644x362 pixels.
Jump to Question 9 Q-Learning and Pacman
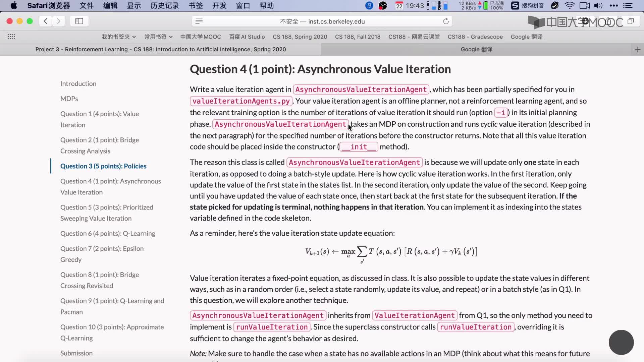click(x=112, y=306)
